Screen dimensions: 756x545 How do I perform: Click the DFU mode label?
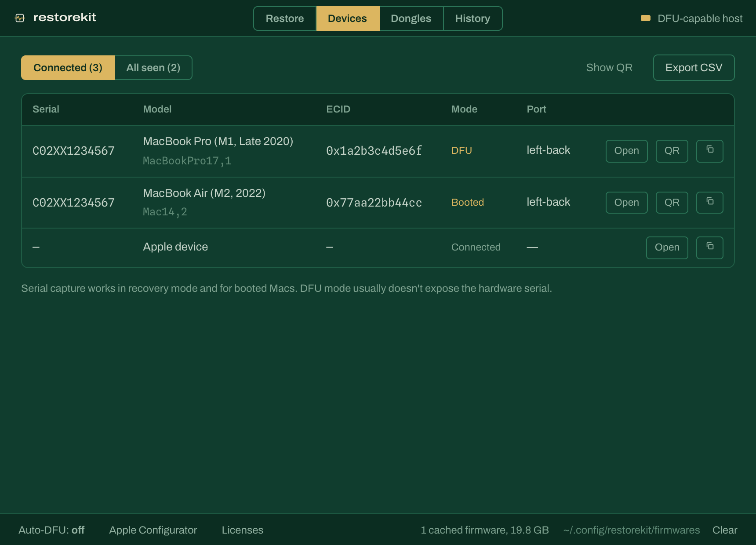click(462, 151)
